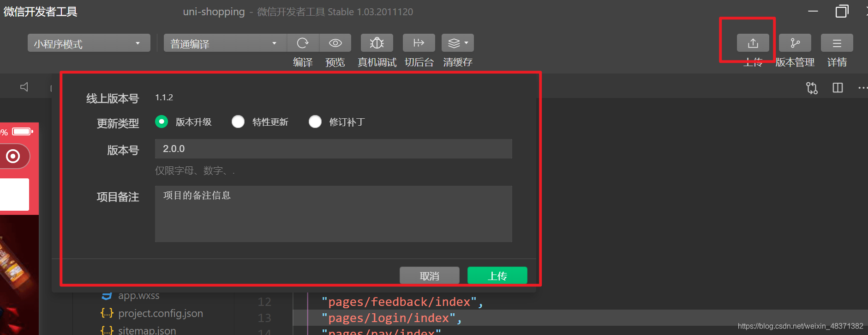Open the 小程序模式 mode dropdown
Viewport: 868px width, 335px height.
(89, 43)
